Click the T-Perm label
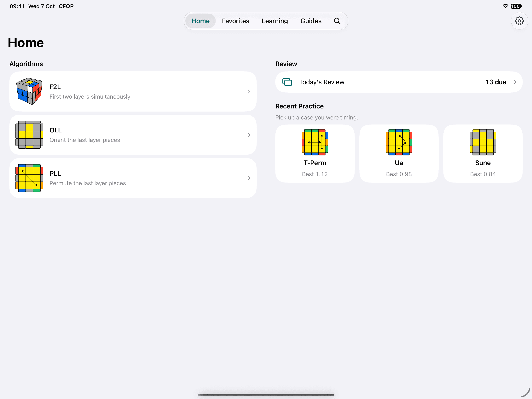Viewport: 532px width, 399px height. [315, 163]
